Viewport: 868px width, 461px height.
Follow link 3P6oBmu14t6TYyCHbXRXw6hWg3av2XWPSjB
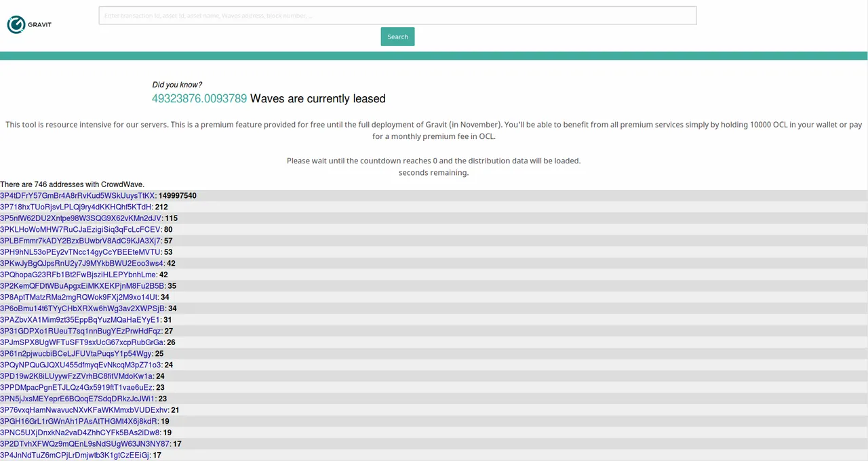click(x=83, y=308)
